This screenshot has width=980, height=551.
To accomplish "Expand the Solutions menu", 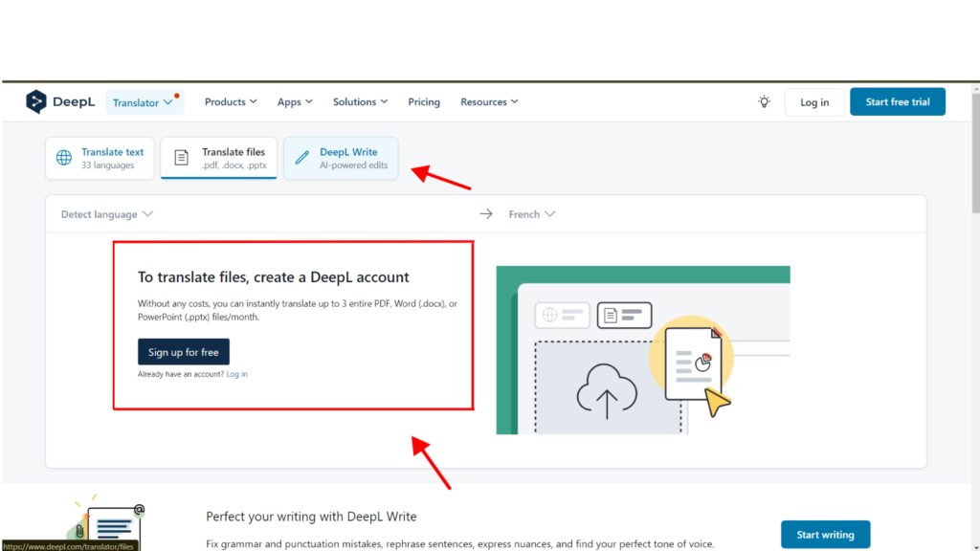I will pos(360,101).
